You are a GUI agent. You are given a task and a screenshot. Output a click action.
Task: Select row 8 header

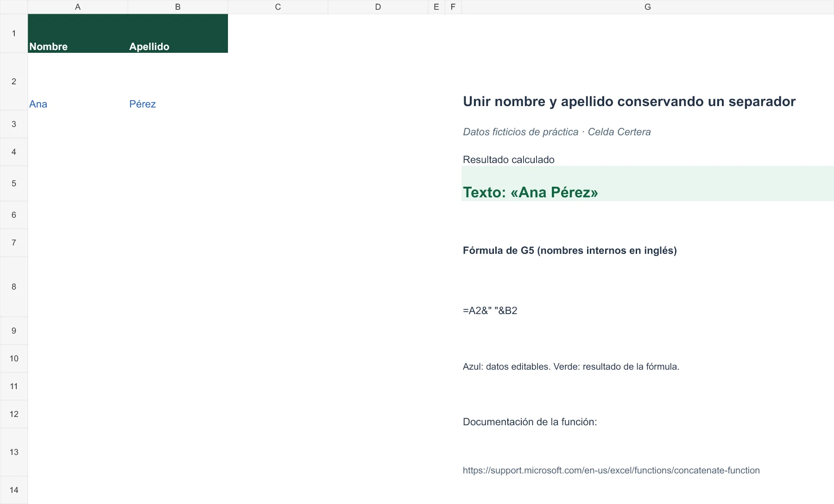pyautogui.click(x=14, y=287)
